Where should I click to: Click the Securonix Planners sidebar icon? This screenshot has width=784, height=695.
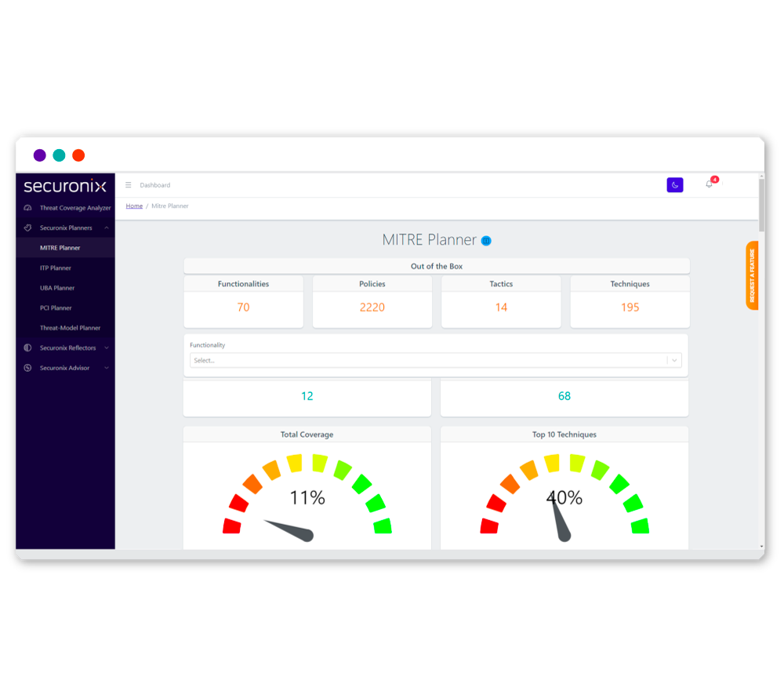point(28,228)
